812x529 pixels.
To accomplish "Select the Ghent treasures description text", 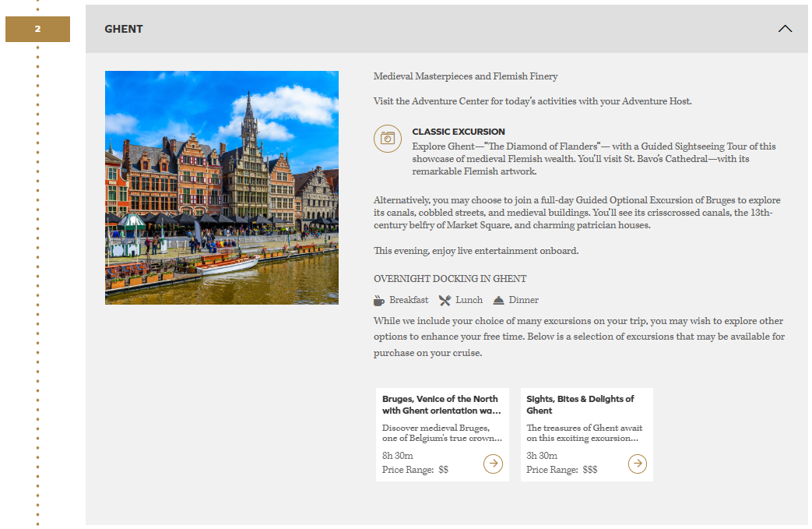I will click(x=585, y=433).
